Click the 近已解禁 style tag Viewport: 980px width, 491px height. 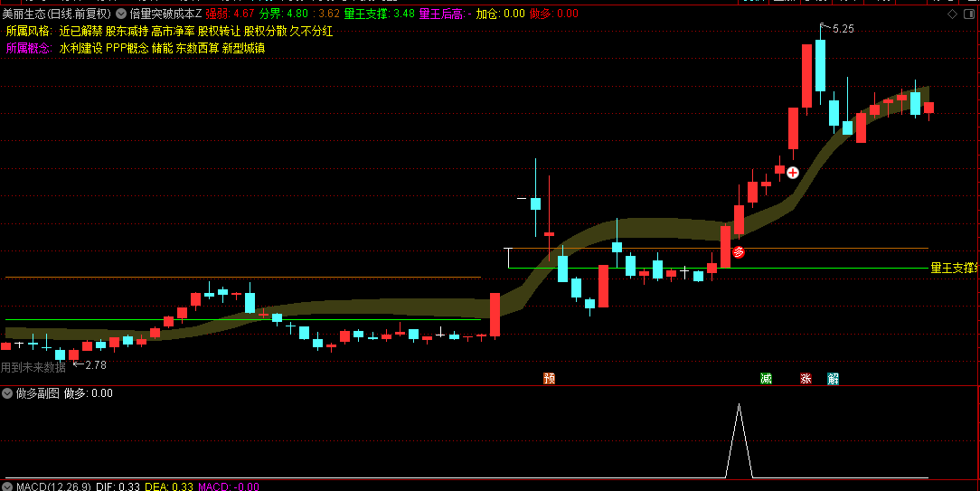81,32
